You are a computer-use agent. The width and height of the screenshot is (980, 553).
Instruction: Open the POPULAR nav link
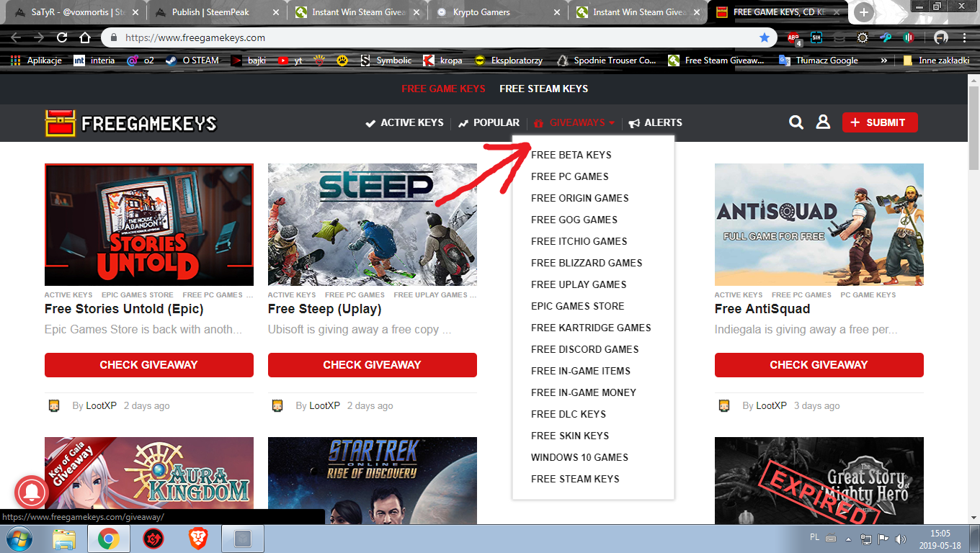489,123
